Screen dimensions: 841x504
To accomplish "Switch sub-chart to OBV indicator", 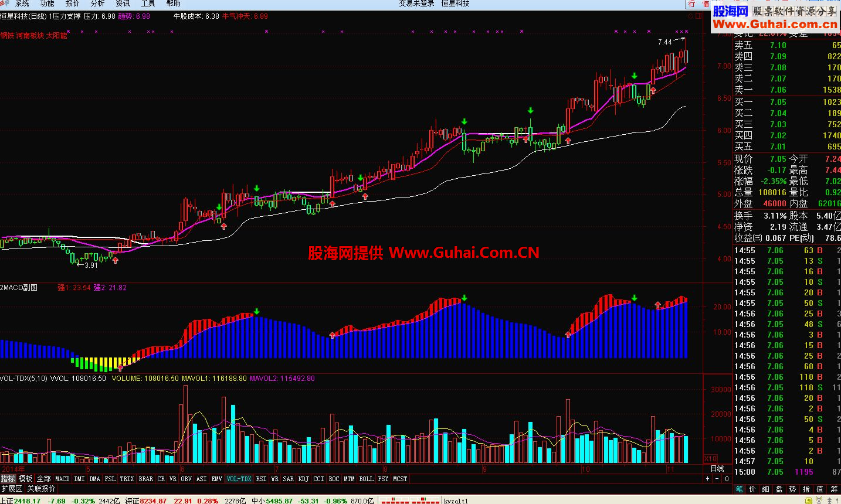I will 186,479.
